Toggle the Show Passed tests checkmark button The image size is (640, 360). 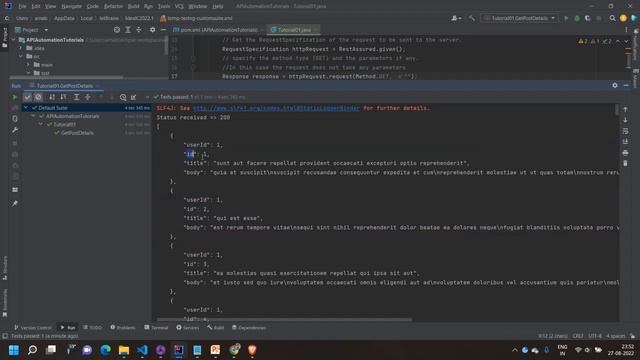tap(27, 97)
